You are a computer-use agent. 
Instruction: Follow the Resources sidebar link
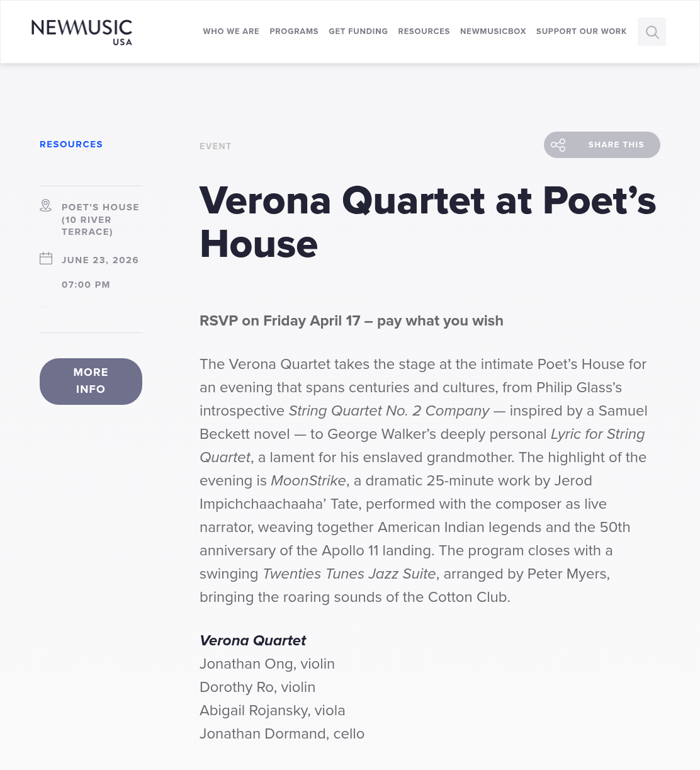click(71, 144)
